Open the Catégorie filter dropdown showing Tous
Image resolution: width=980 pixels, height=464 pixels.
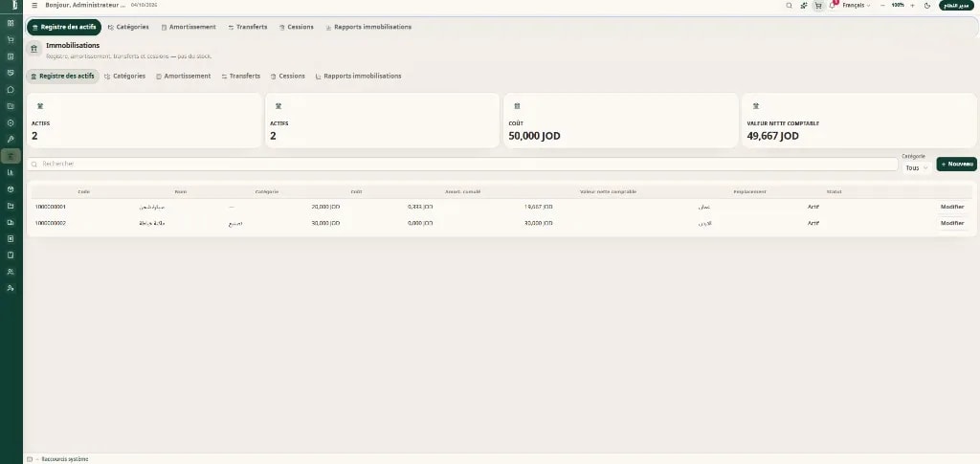[x=917, y=167]
